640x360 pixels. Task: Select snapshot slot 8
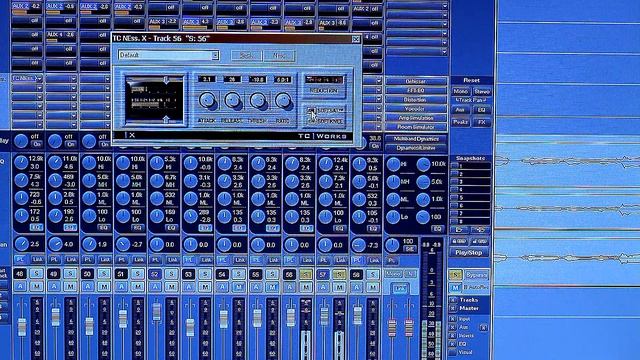tap(470, 222)
